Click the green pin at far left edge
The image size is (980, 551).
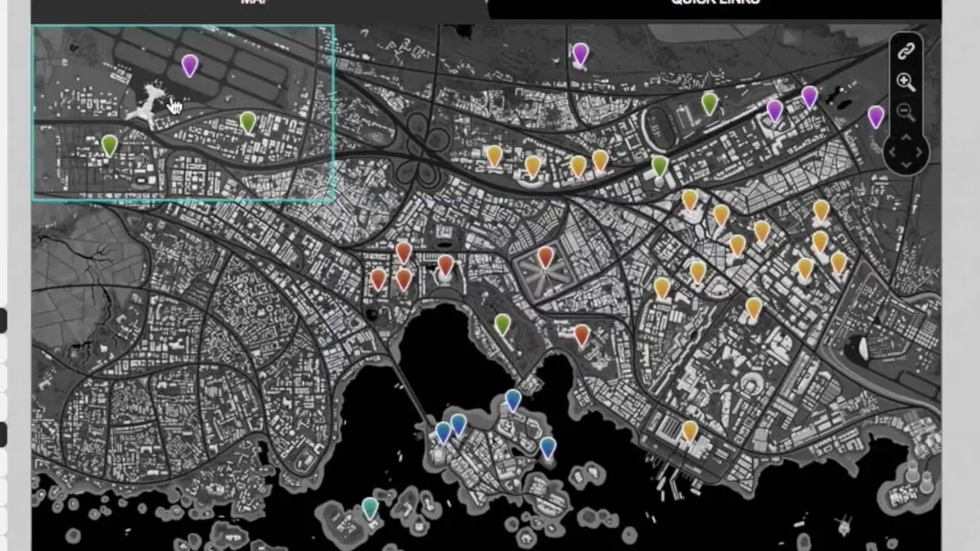(x=109, y=145)
